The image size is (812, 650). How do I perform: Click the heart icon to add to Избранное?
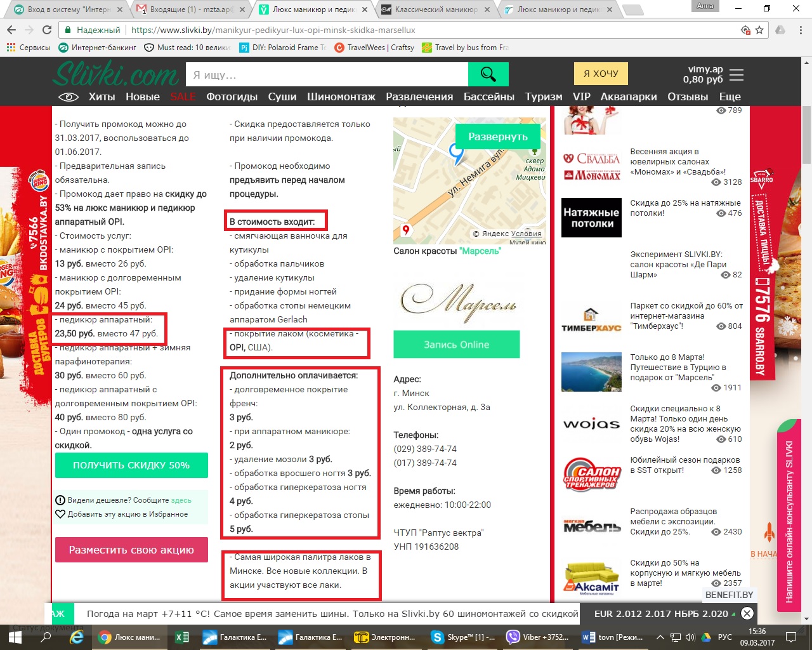pos(60,514)
